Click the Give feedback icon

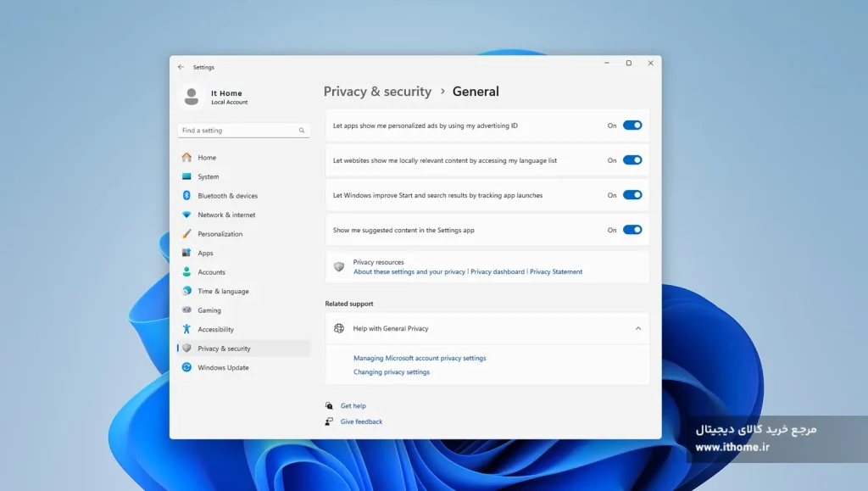pyautogui.click(x=329, y=421)
